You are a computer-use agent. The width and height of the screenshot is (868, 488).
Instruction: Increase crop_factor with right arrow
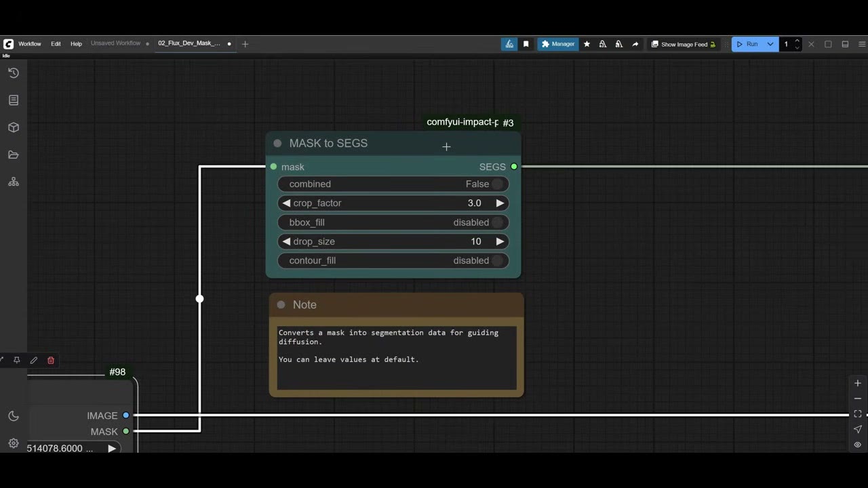pos(500,203)
